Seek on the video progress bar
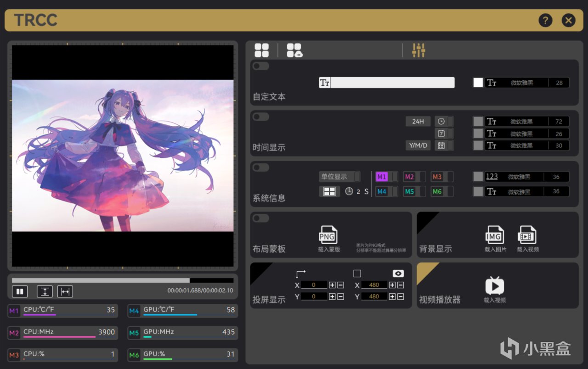 tap(123, 280)
